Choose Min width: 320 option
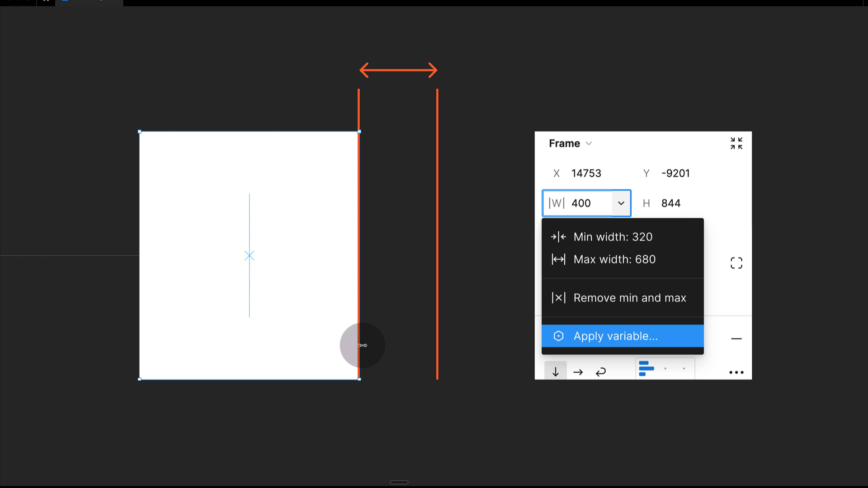Image resolution: width=868 pixels, height=488 pixels. tap(613, 237)
